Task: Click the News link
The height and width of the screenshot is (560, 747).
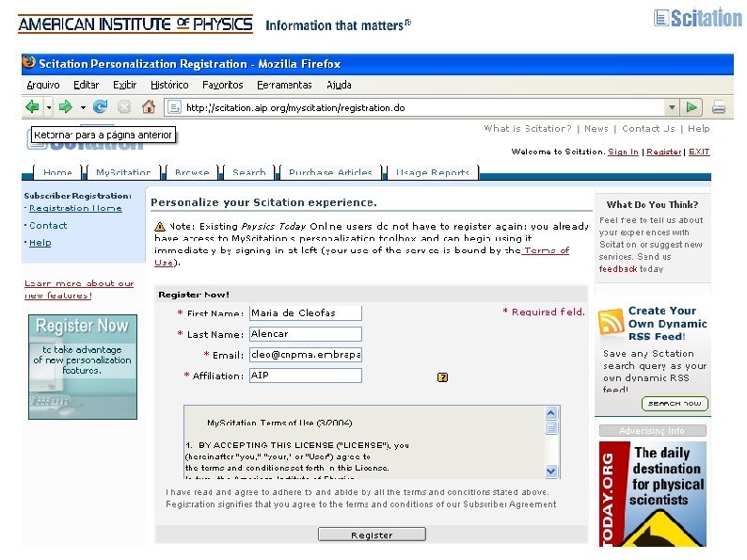Action: [x=596, y=128]
